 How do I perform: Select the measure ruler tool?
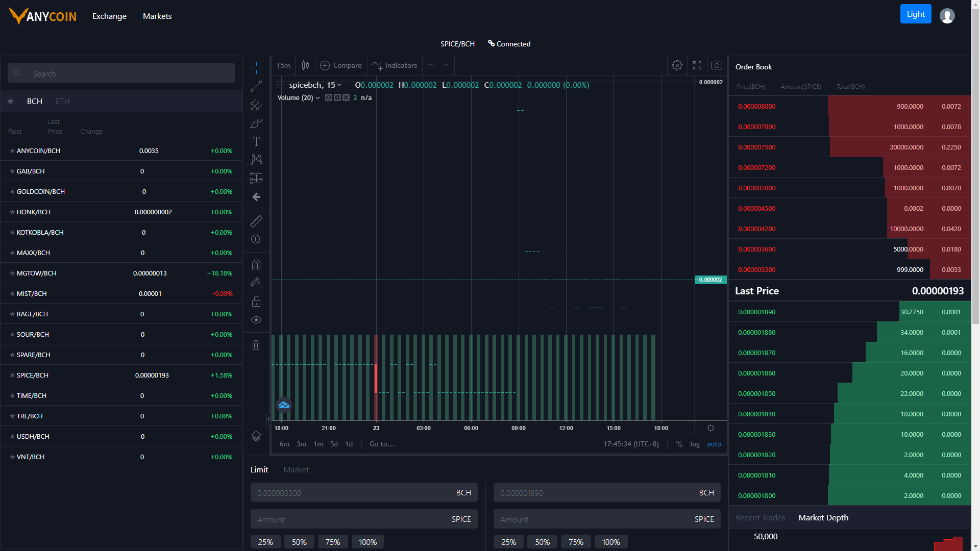click(x=256, y=221)
